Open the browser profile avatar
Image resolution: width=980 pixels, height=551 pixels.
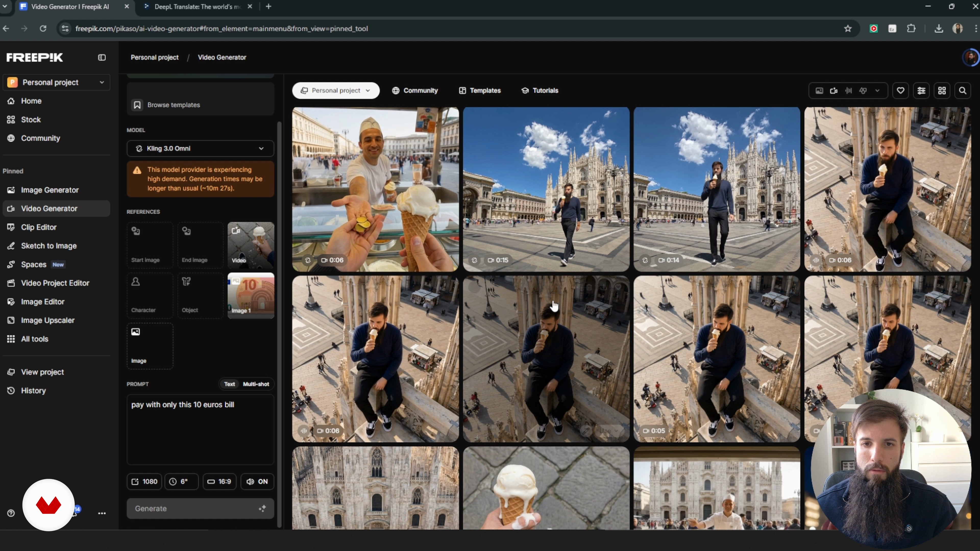[x=958, y=29]
